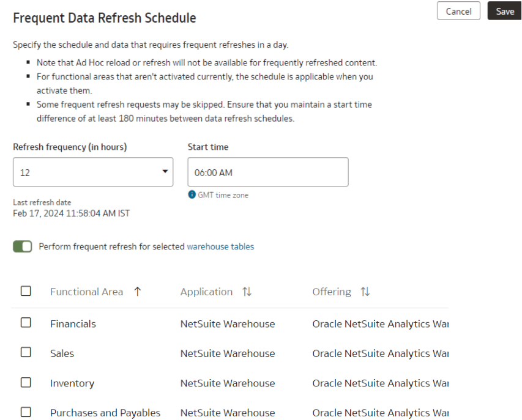This screenshot has height=420, width=522.
Task: Check the Purchases and Payables checkbox
Action: [x=26, y=412]
